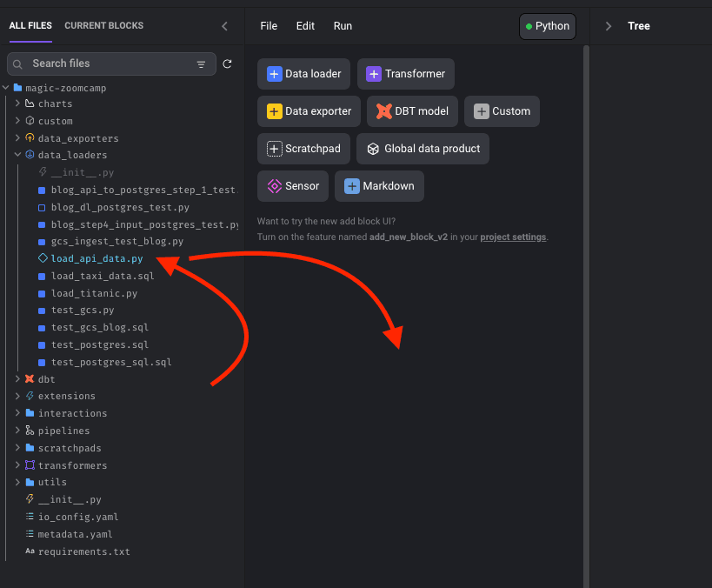Expand the pipelines folder chevron
This screenshot has width=712, height=588.
pos(17,431)
